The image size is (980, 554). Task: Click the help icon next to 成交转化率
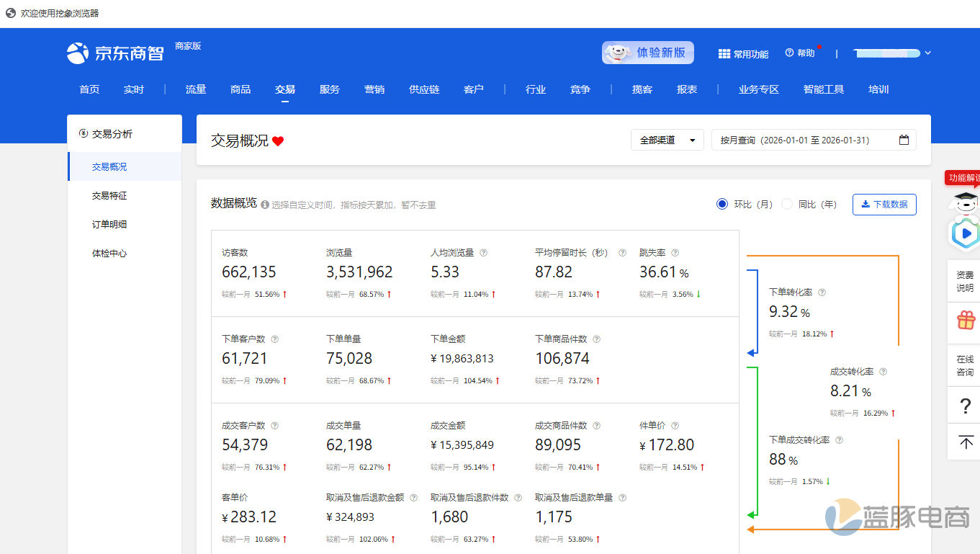point(884,372)
